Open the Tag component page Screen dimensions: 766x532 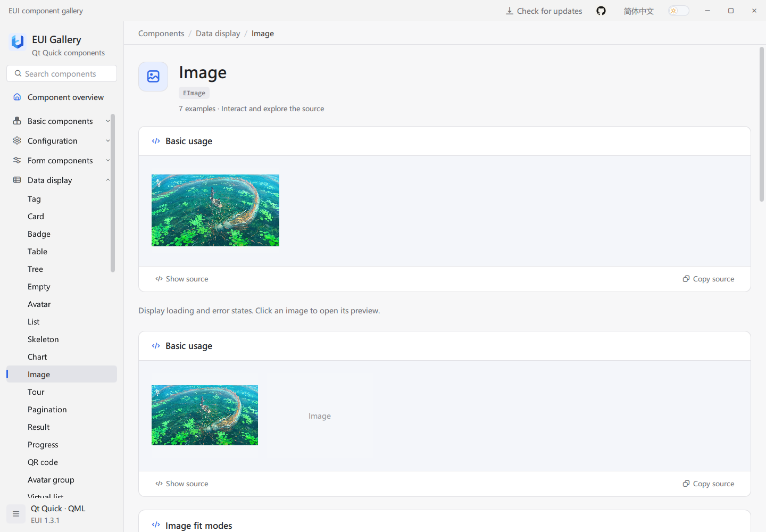pos(62,198)
